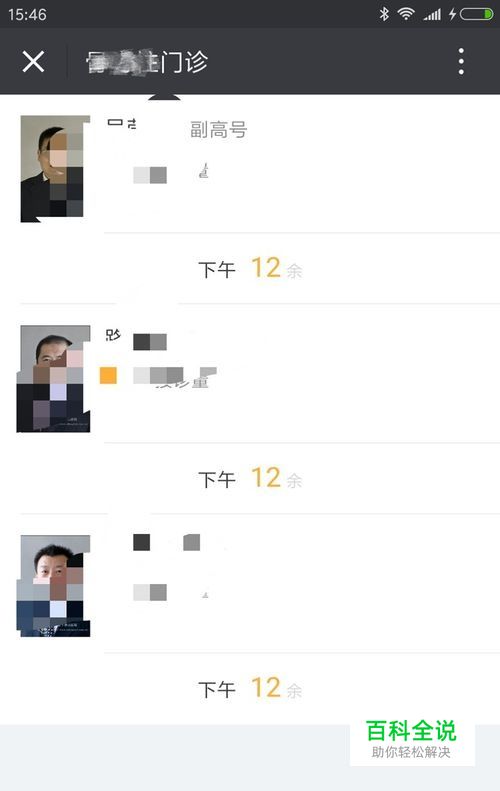Tap the cellular signal strength icon
Screen dimensions: 500x791
coord(432,14)
